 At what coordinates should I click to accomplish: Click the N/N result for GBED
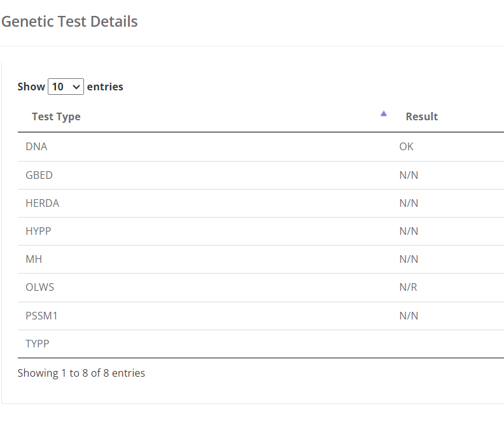[x=409, y=175]
